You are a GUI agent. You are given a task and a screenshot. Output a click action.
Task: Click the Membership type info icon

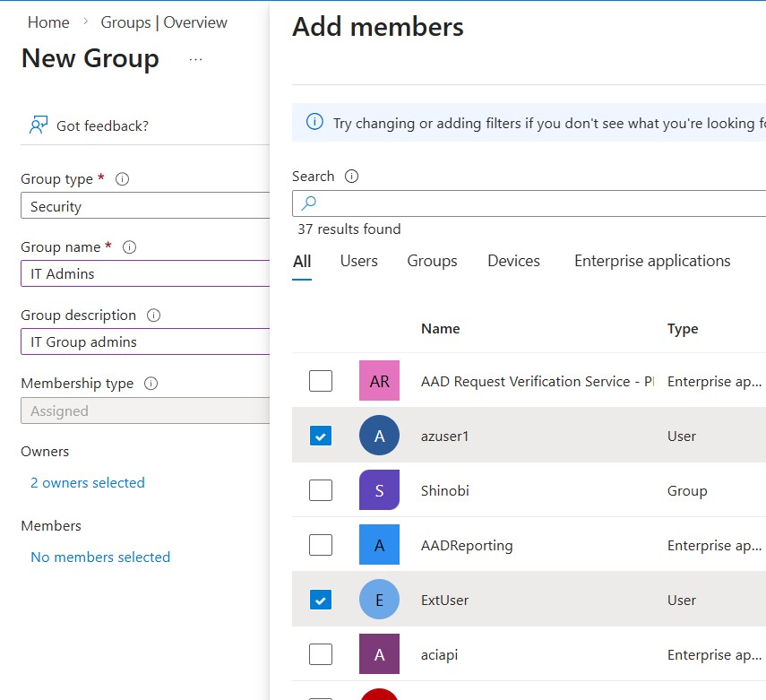pyautogui.click(x=151, y=384)
